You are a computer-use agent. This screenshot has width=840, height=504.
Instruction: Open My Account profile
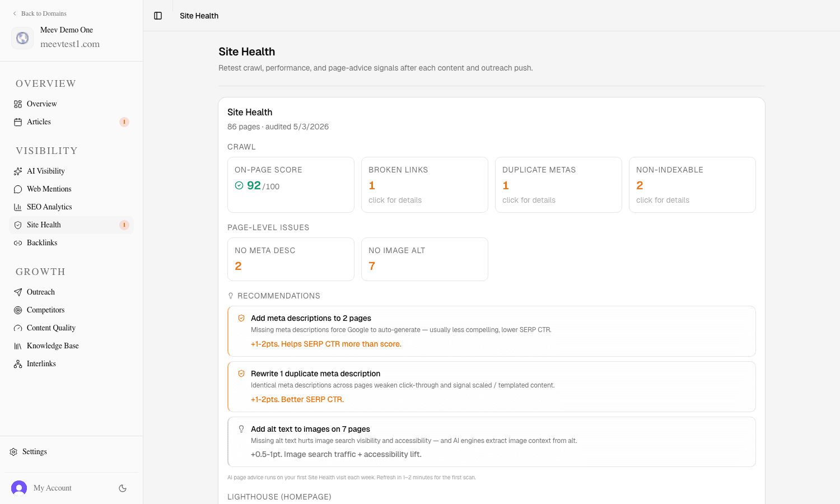point(42,488)
